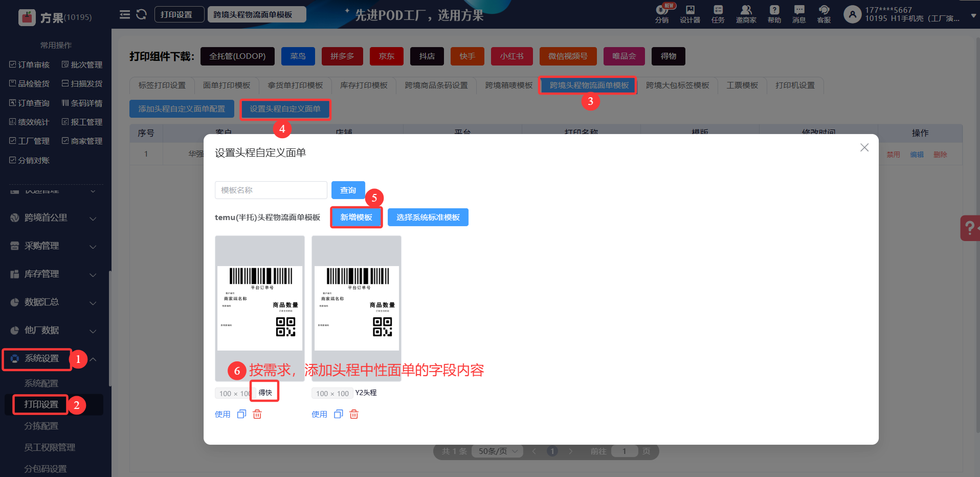The height and width of the screenshot is (477, 980).
Task: Open the 得快 template thumbnail
Action: (x=260, y=308)
